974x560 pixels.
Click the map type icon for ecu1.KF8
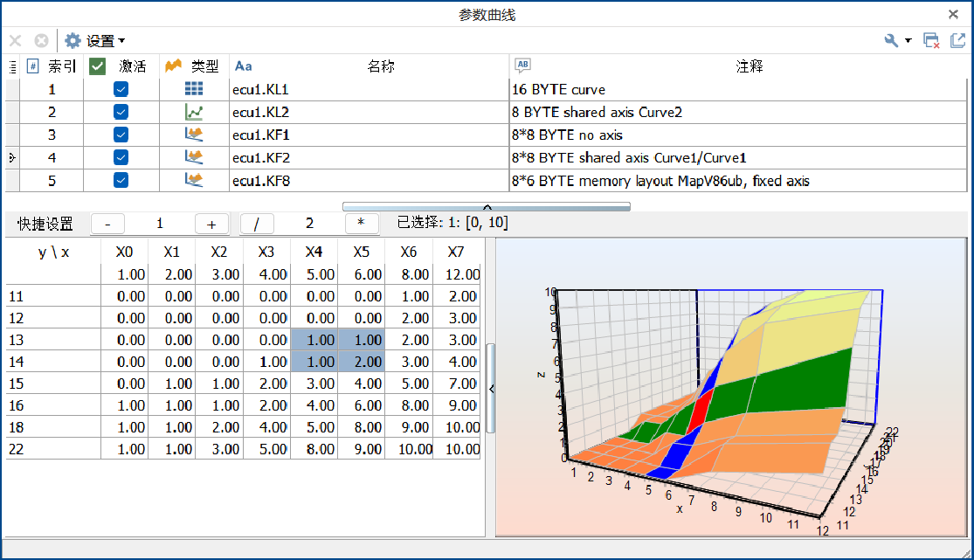point(194,181)
